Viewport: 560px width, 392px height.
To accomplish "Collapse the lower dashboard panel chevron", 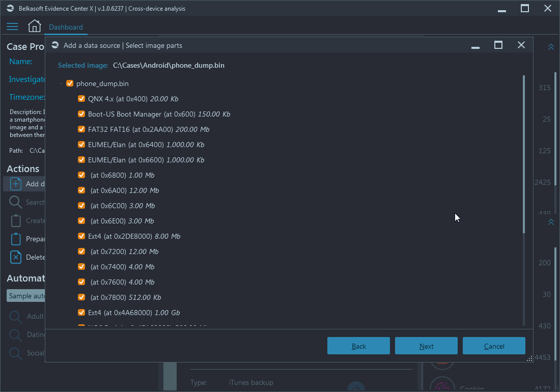I will [x=551, y=222].
